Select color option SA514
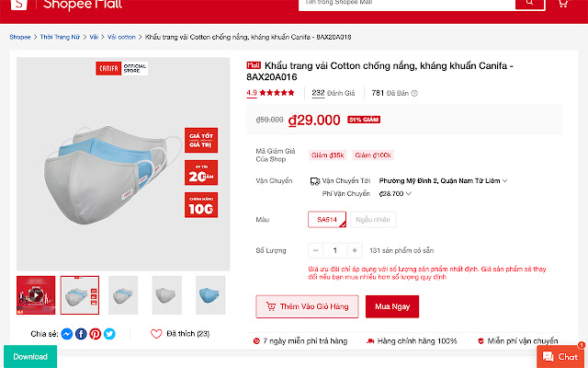Viewport: 588px width, 368px height. pos(327,220)
